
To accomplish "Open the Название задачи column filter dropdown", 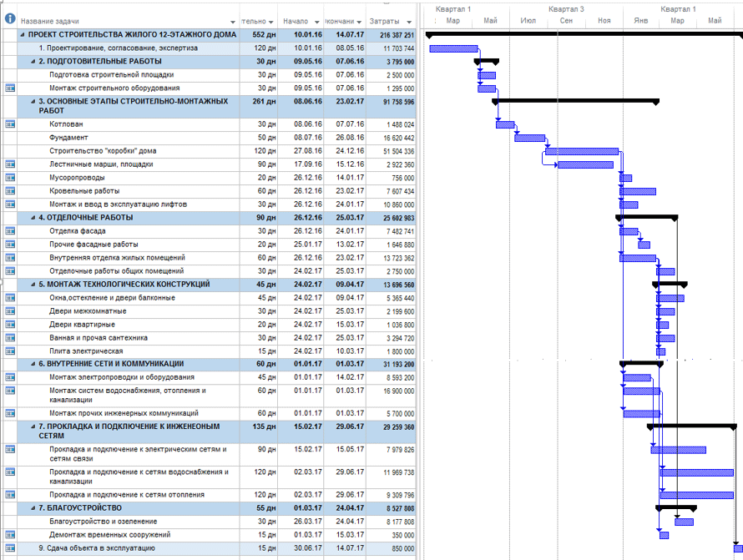I will pos(232,22).
